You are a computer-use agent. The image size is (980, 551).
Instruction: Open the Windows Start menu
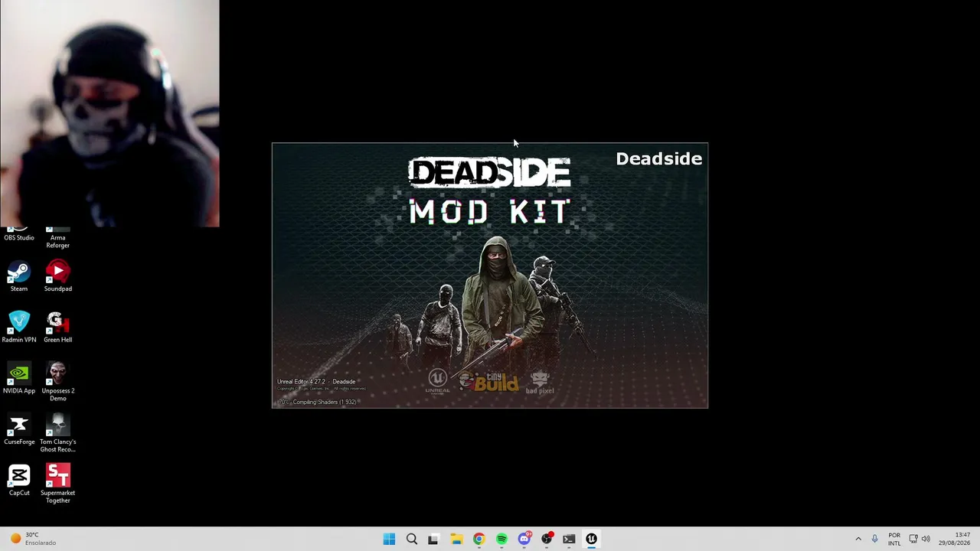(x=389, y=539)
